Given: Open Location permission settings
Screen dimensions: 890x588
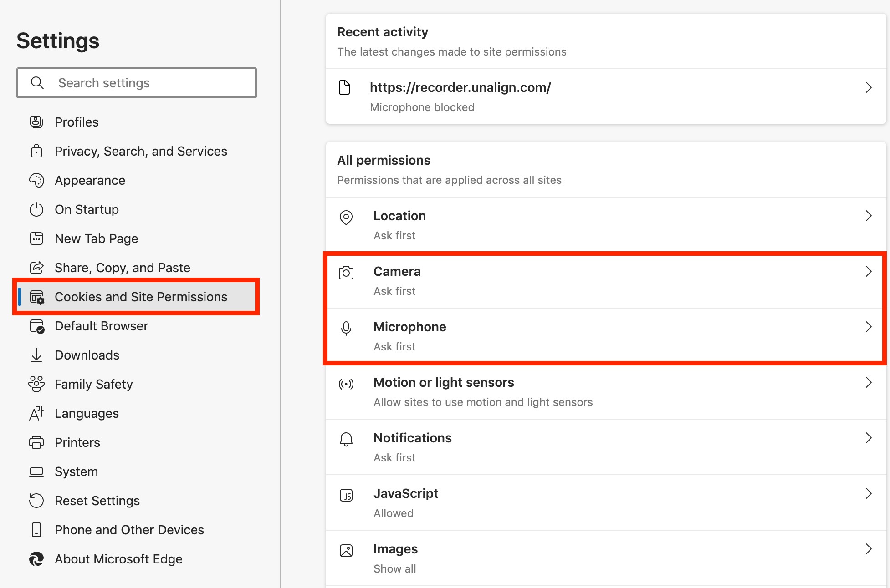Looking at the screenshot, I should pos(606,225).
